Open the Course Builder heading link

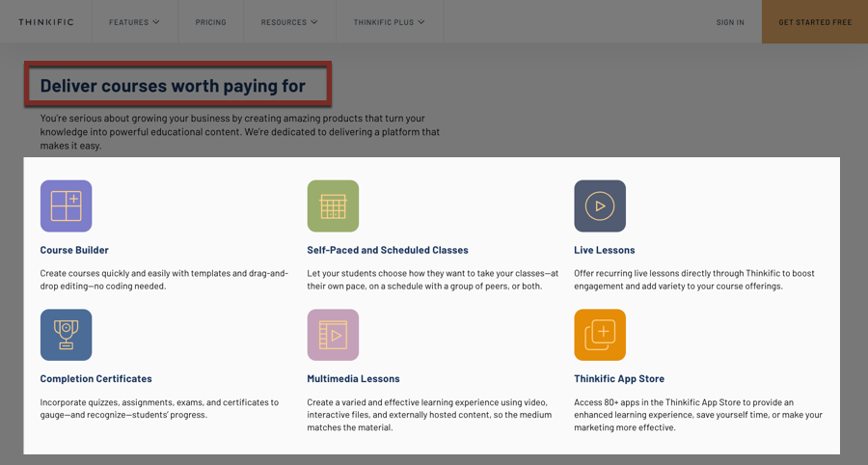pos(74,250)
